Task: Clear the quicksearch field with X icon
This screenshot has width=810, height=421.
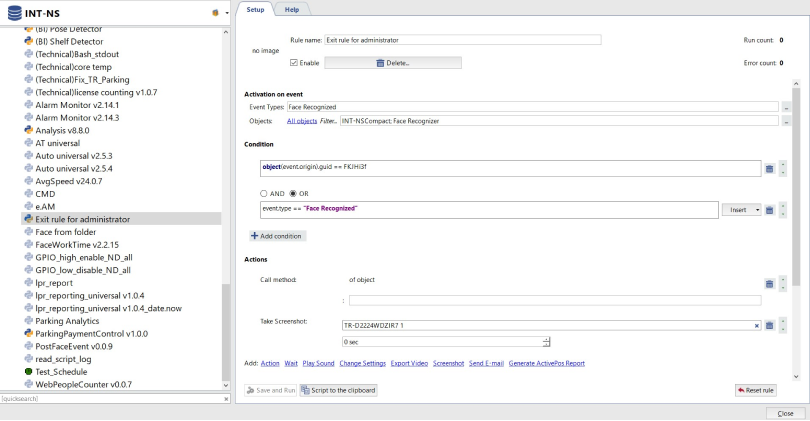Action: click(x=225, y=399)
